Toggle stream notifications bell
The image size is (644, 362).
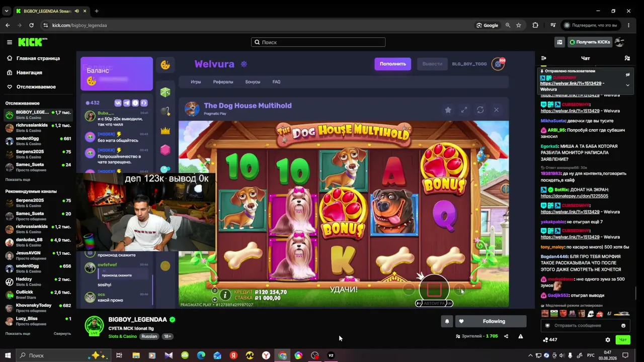pyautogui.click(x=447, y=321)
